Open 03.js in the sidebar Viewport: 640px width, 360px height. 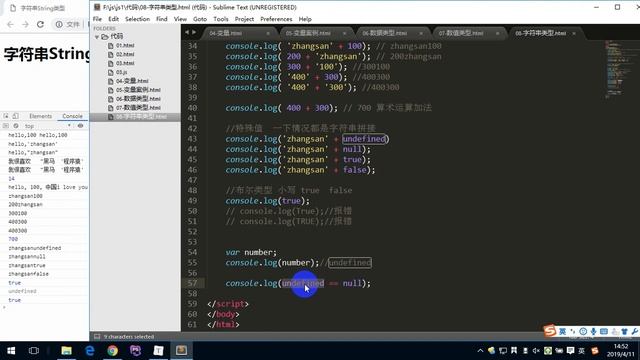click(x=122, y=72)
